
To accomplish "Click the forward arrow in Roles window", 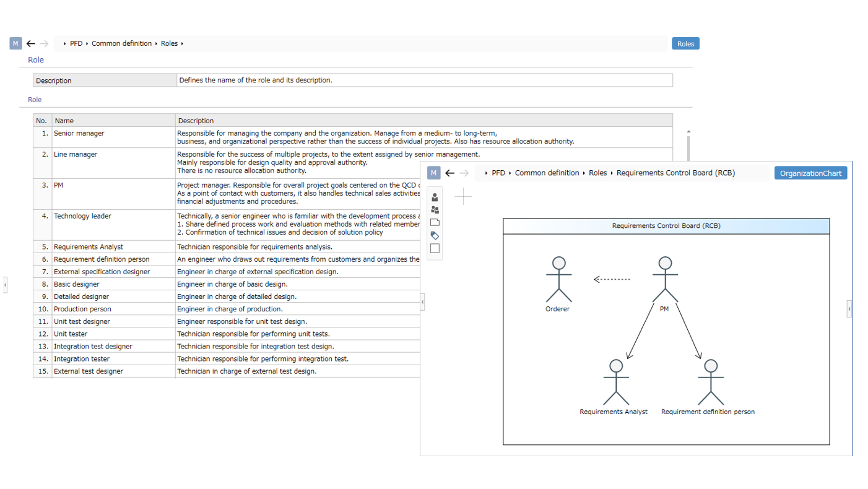I will click(x=44, y=43).
